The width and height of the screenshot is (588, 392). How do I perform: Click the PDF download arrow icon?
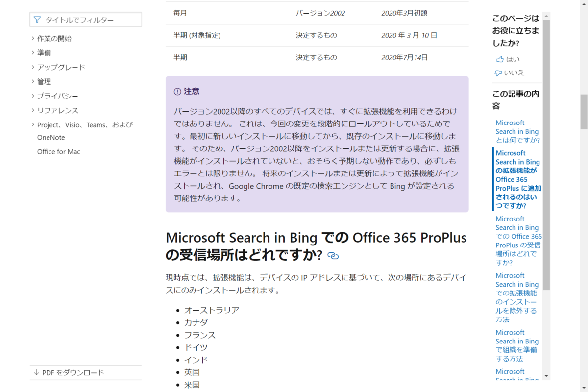point(36,372)
